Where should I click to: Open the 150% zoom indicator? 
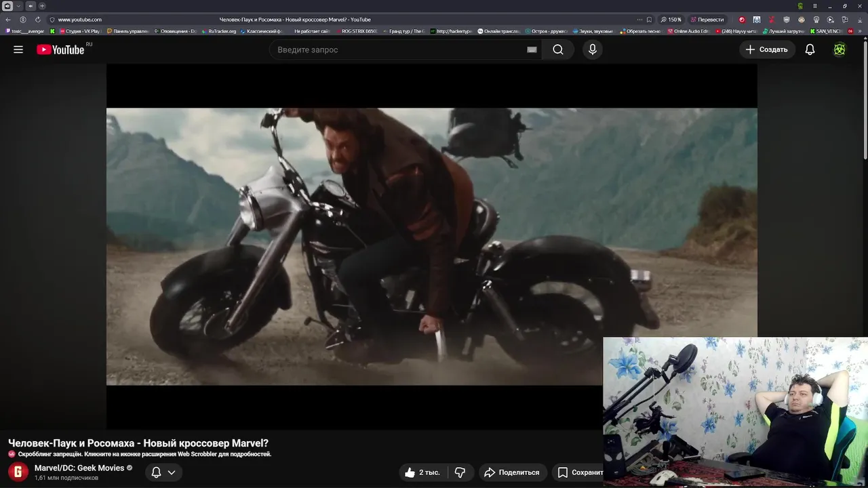coord(671,20)
